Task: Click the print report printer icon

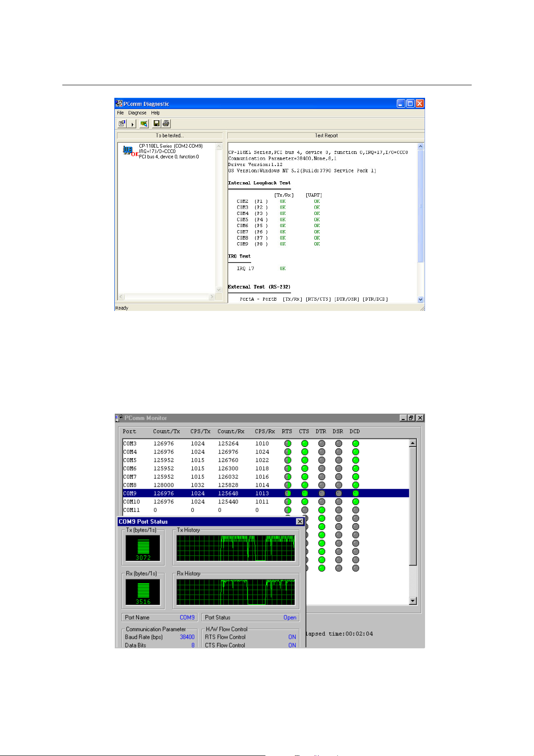Action: 166,123
